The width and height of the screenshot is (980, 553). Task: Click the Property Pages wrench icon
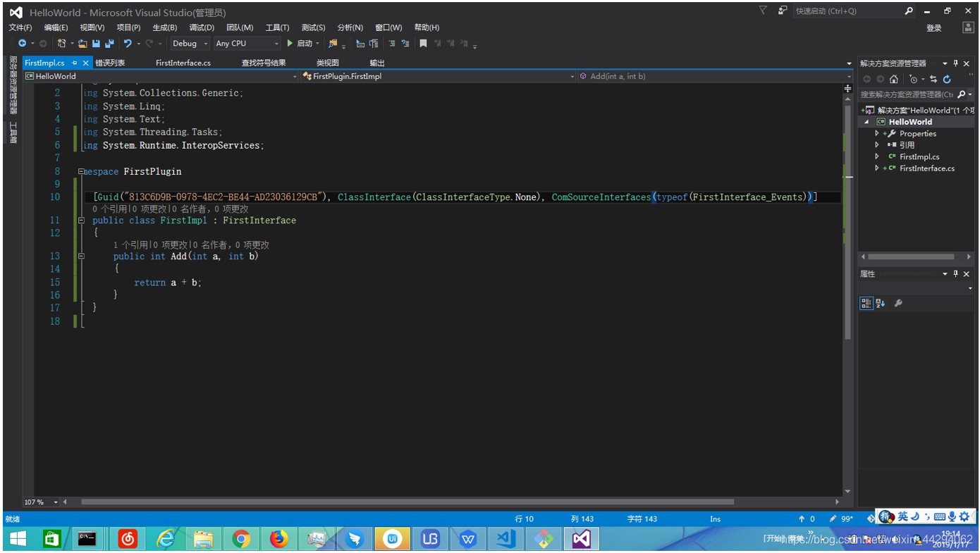point(898,304)
